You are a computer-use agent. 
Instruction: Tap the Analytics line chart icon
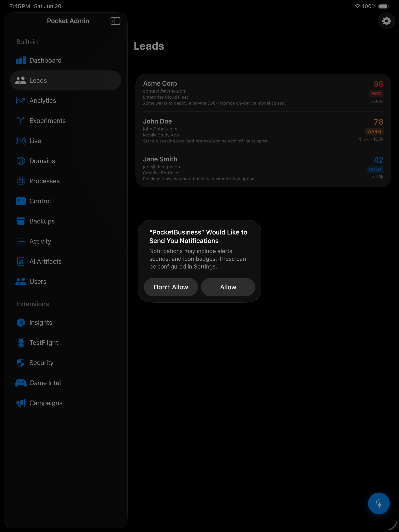[x=21, y=101]
